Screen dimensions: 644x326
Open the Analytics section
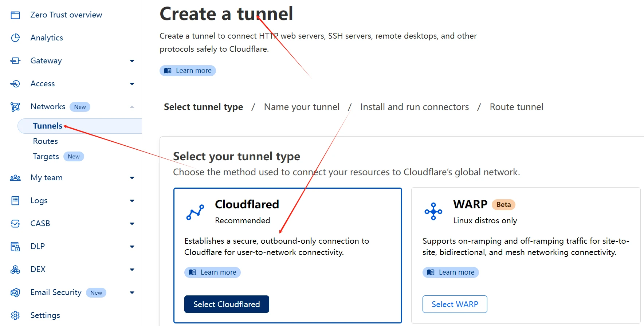coord(47,38)
